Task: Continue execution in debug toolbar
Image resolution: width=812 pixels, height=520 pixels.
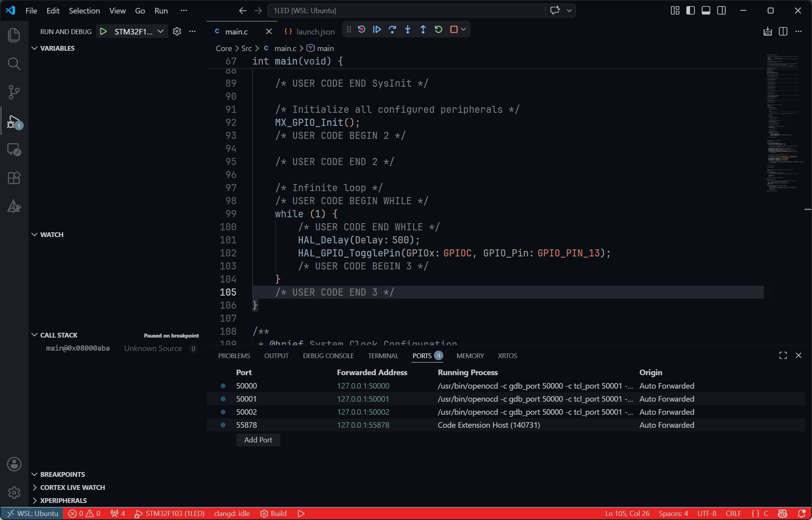Action: 377,29
